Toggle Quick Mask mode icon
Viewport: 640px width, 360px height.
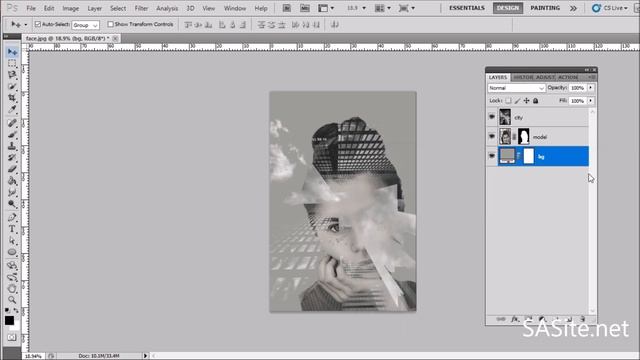click(x=12, y=338)
